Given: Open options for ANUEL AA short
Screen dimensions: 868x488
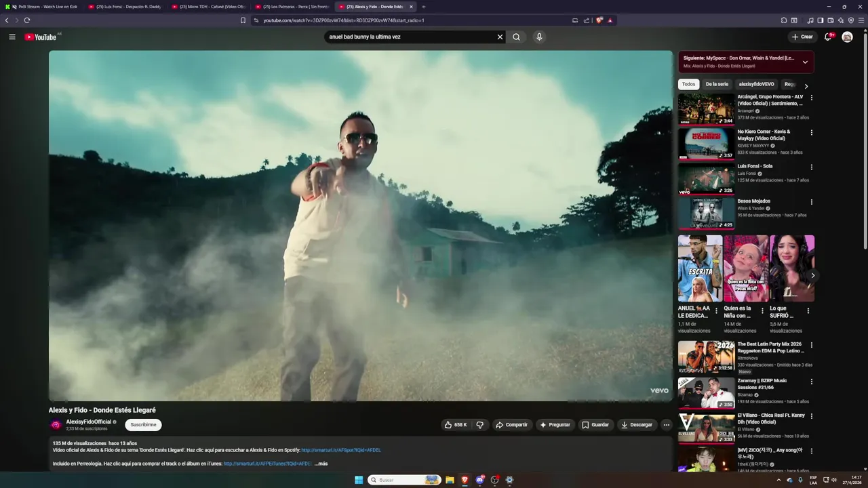Looking at the screenshot, I should (x=716, y=311).
